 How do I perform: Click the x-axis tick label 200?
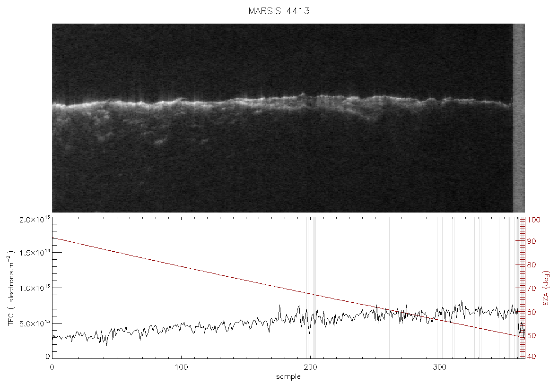pos(311,367)
